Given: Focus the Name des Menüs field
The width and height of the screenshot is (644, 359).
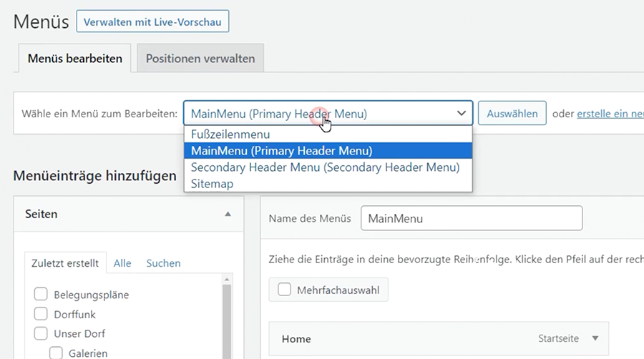Looking at the screenshot, I should click(x=471, y=219).
